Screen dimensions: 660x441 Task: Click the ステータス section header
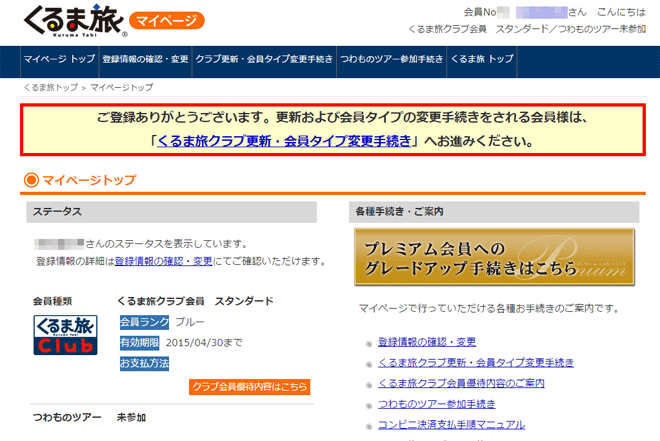click(171, 212)
